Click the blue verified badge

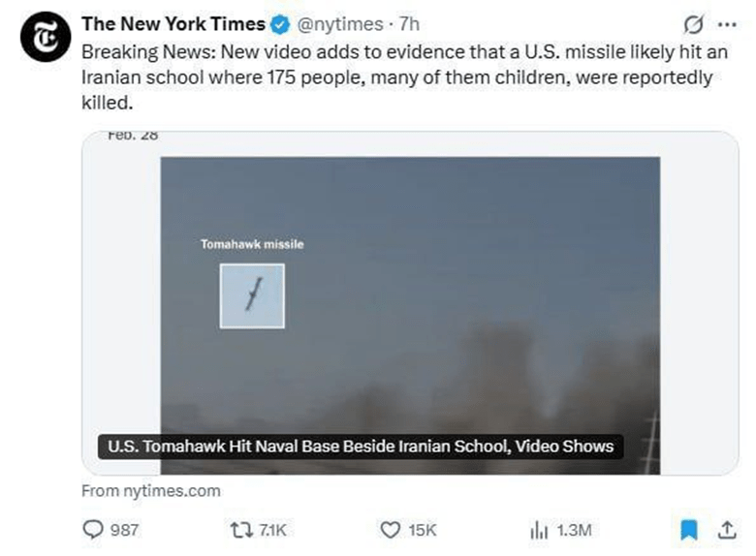click(282, 24)
